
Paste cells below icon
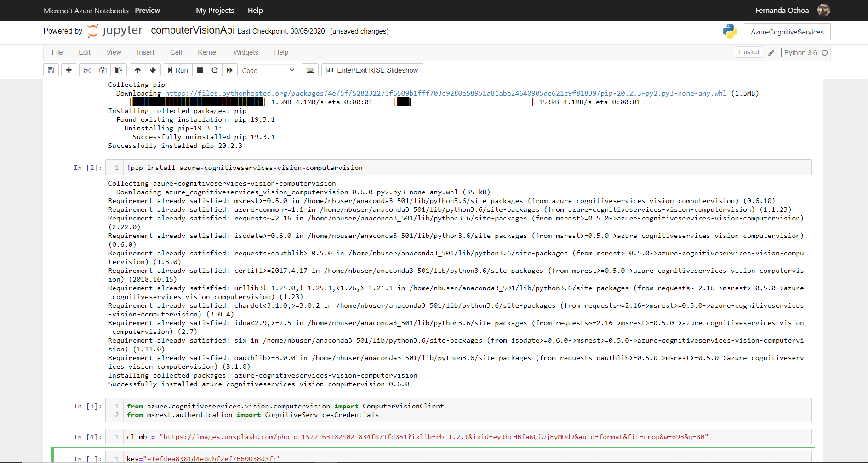(x=119, y=70)
